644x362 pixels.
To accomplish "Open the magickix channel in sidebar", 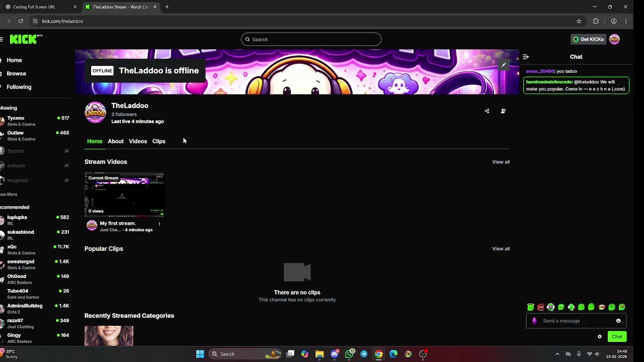I will tap(35, 180).
